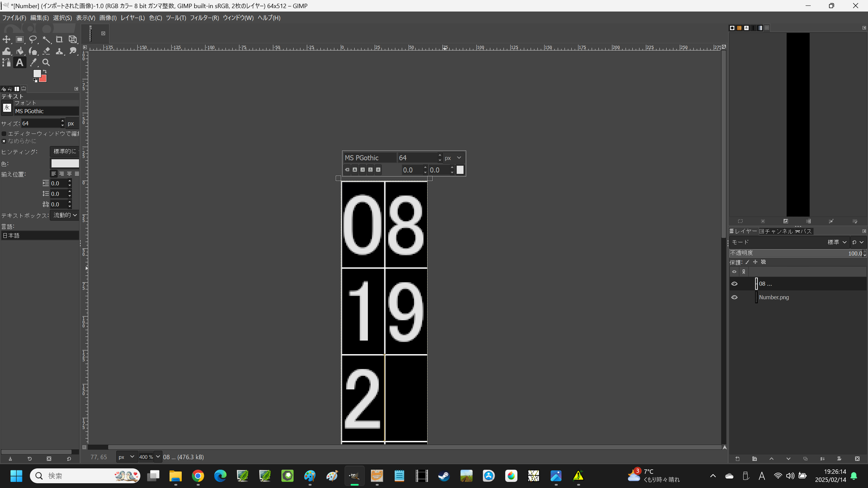Adjust the layer opacity (不透明度) slider
Viewport: 868px width, 488px height.
tap(798, 253)
